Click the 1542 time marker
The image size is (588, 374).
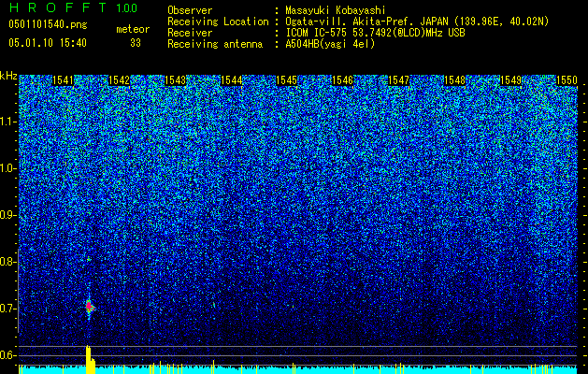119,80
